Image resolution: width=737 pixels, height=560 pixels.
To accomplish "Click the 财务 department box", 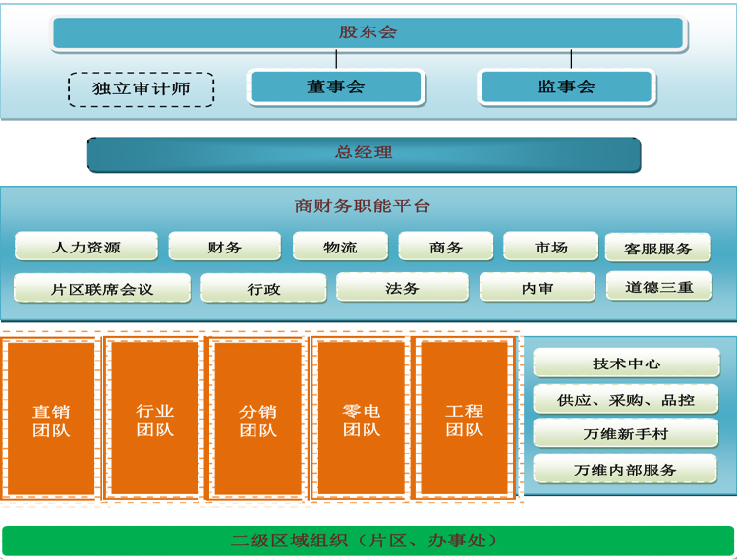I will click(x=224, y=247).
